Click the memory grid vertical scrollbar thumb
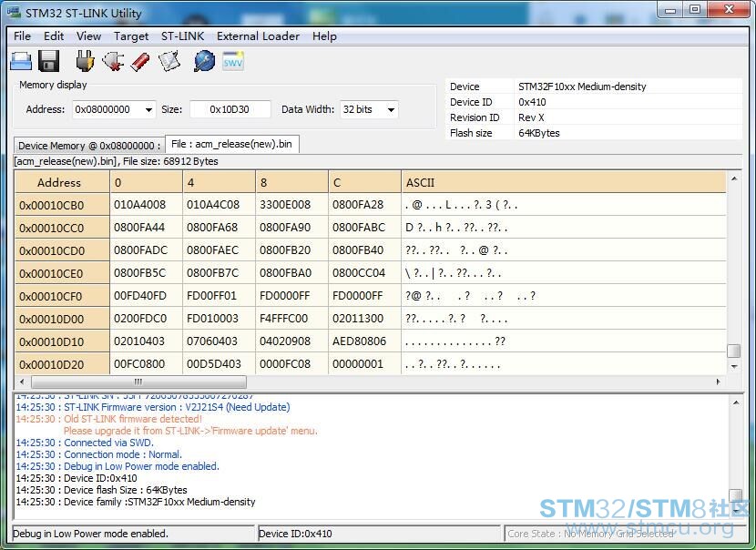 click(x=734, y=351)
